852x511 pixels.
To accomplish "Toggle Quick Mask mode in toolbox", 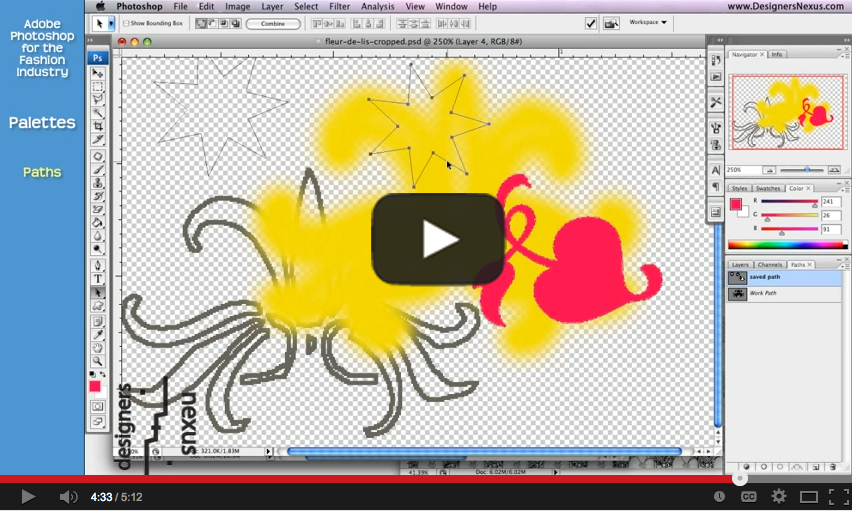I will click(98, 406).
